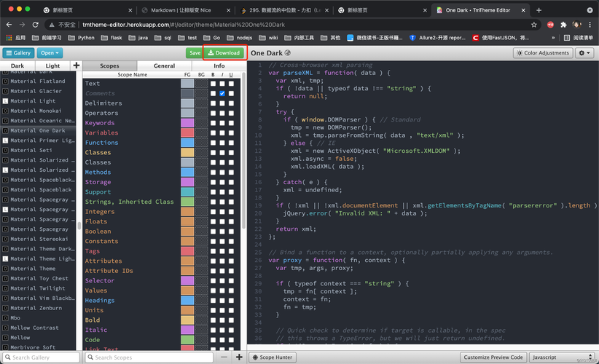
Task: Focus the Search Scopes field
Action: tap(149, 357)
